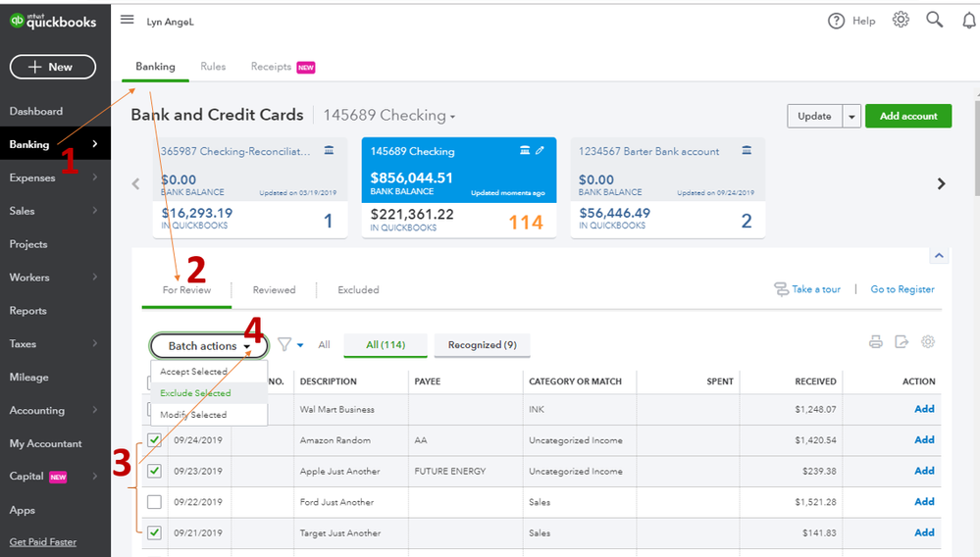Image resolution: width=980 pixels, height=557 pixels.
Task: Open the Excluded tab
Action: (x=358, y=289)
